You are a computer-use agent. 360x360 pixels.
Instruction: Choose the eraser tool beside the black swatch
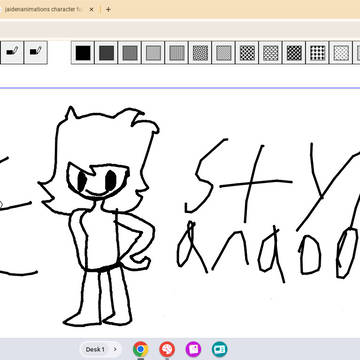click(x=36, y=53)
